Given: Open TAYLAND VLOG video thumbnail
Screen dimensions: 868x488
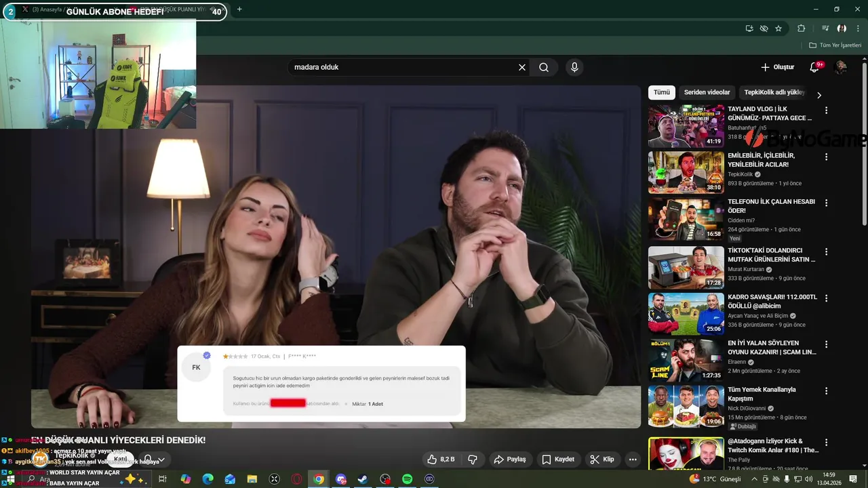Looking at the screenshot, I should click(x=686, y=125).
